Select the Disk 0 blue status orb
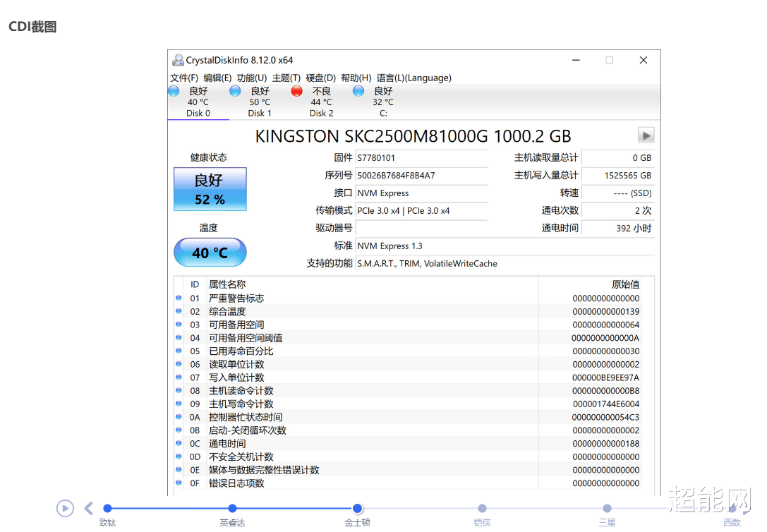The width and height of the screenshot is (767, 532). (x=174, y=91)
